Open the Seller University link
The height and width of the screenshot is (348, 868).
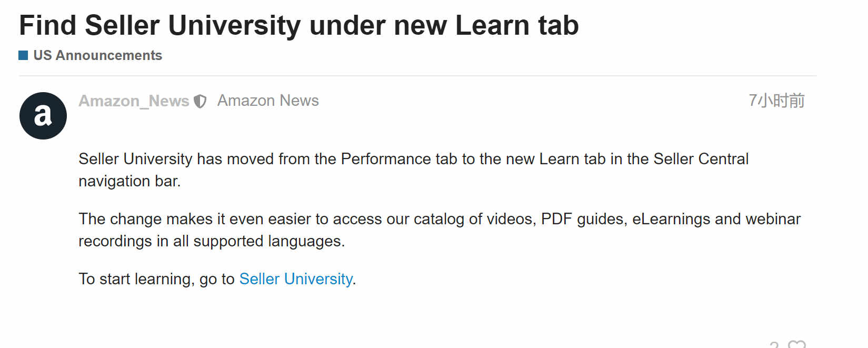coord(296,279)
